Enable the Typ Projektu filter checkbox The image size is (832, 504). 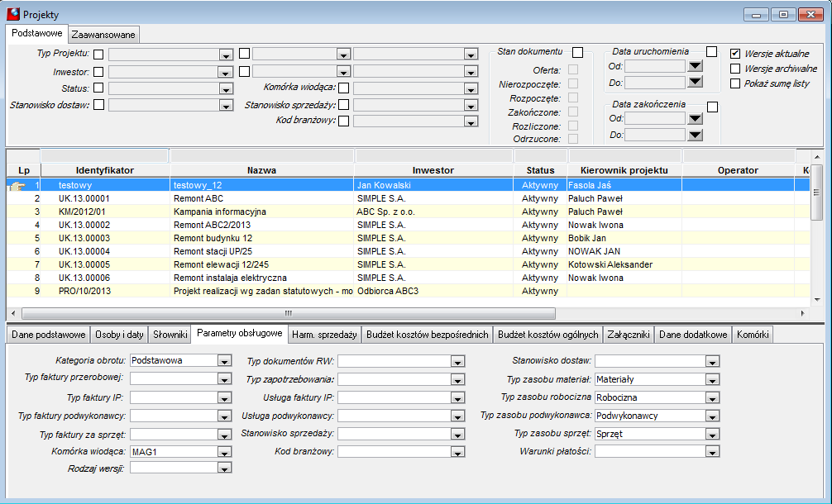click(x=98, y=54)
